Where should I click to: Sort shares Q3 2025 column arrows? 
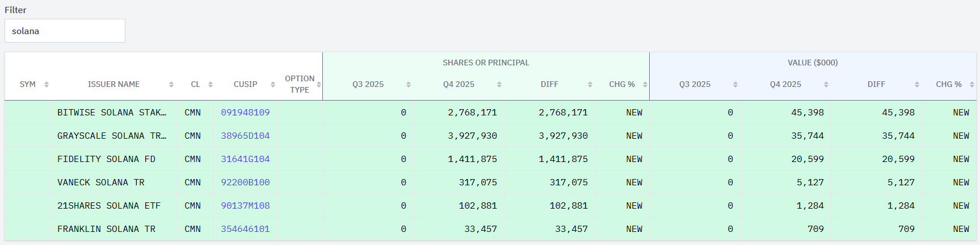tap(409, 85)
